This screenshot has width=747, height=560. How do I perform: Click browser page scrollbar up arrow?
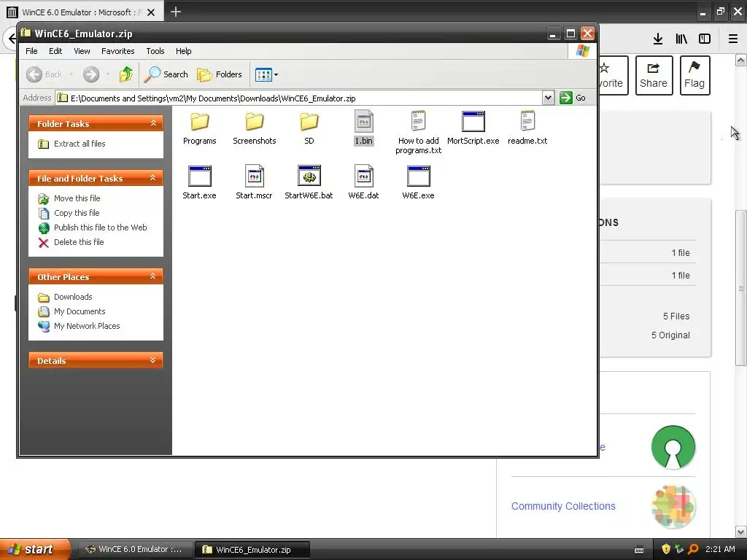point(741,60)
